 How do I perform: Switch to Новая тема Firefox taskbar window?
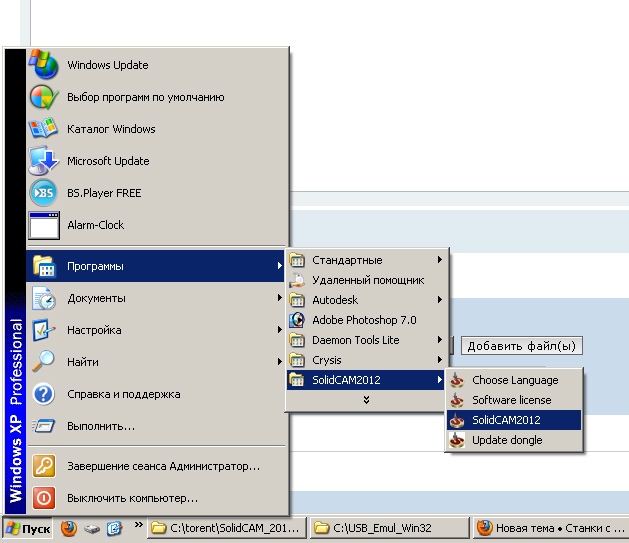coord(551,528)
